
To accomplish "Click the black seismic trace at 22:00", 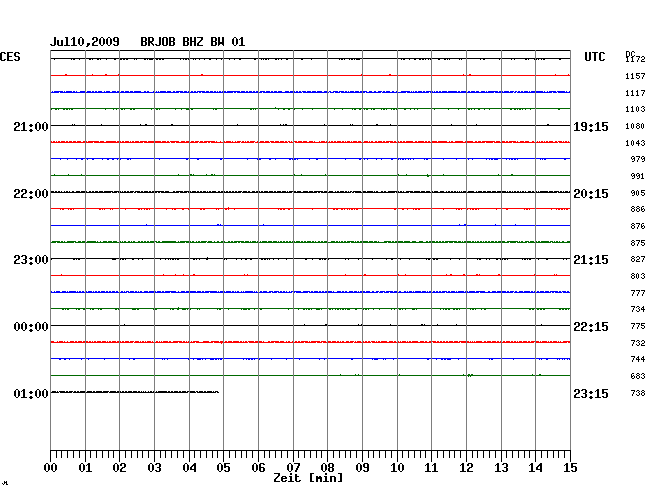I will tap(310, 192).
